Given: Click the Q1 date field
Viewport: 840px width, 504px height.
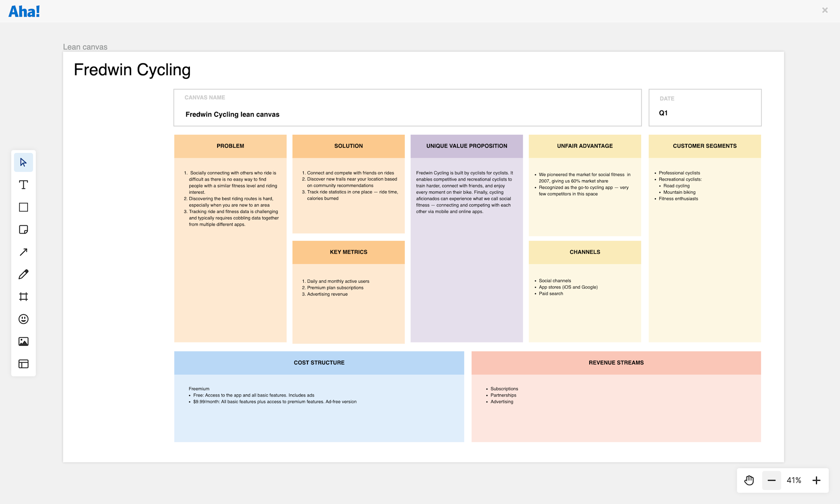Looking at the screenshot, I should [x=663, y=113].
